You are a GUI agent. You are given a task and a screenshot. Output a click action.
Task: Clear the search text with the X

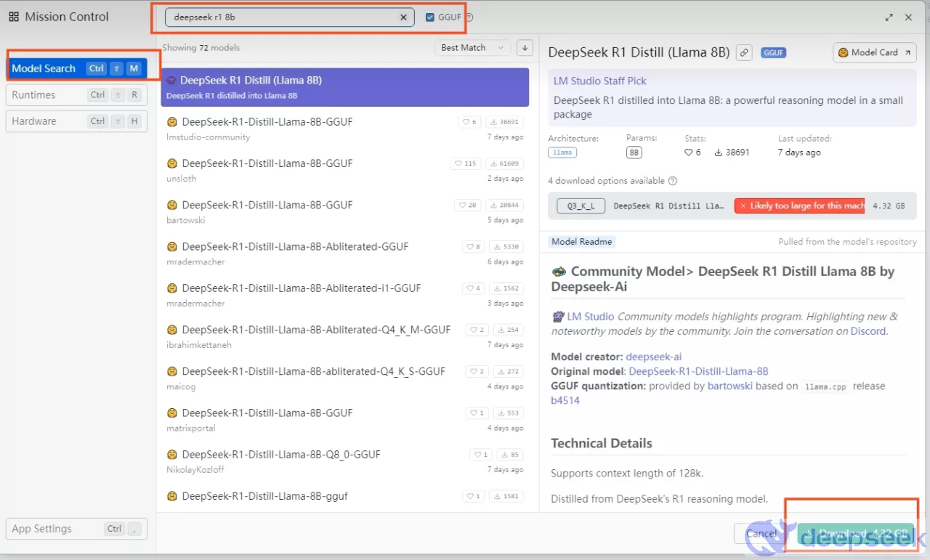coord(404,17)
